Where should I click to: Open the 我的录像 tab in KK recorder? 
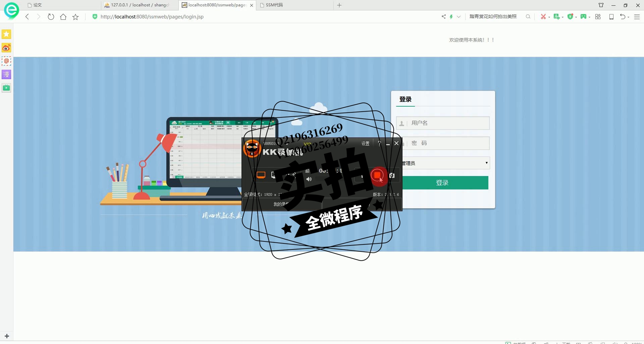pyautogui.click(x=281, y=204)
